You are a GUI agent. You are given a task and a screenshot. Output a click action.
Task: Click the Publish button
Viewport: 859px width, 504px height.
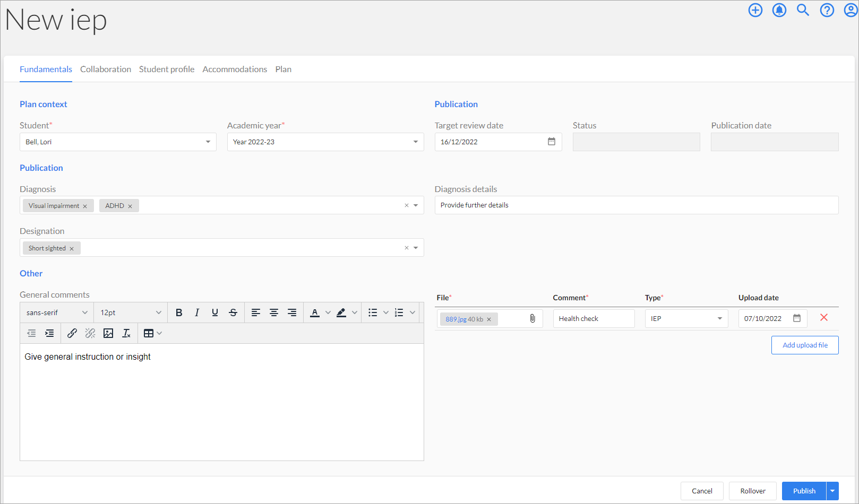coord(804,491)
